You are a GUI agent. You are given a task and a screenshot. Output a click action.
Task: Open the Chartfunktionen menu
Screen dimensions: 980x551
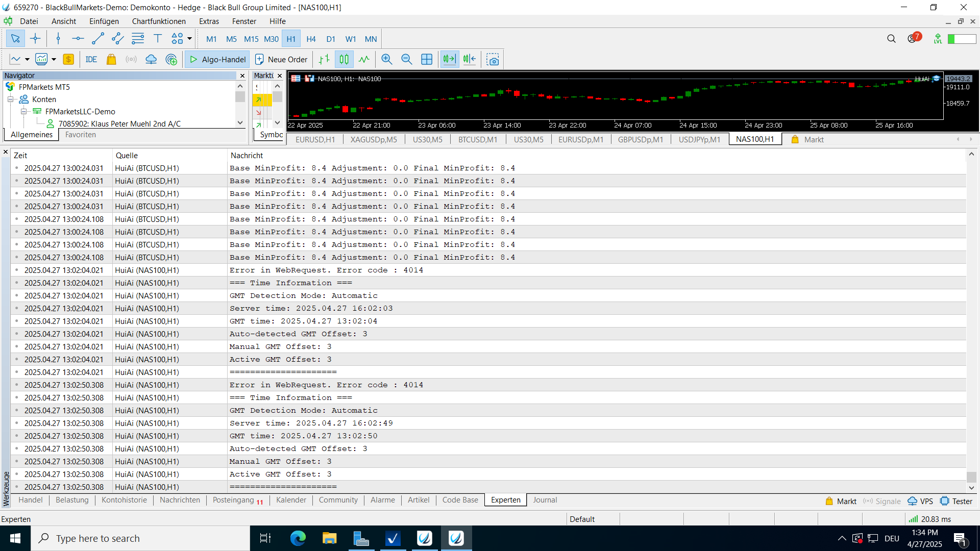point(159,21)
